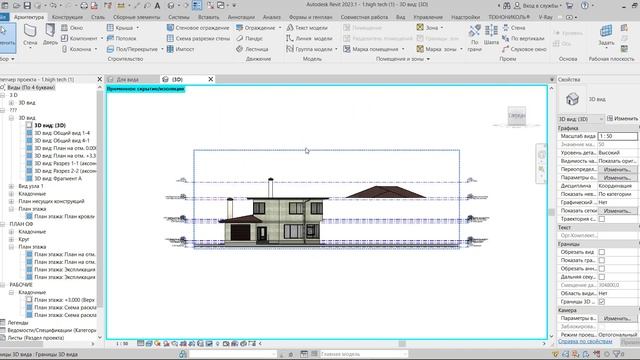Select the Zone (Зона) tool

(x=427, y=28)
